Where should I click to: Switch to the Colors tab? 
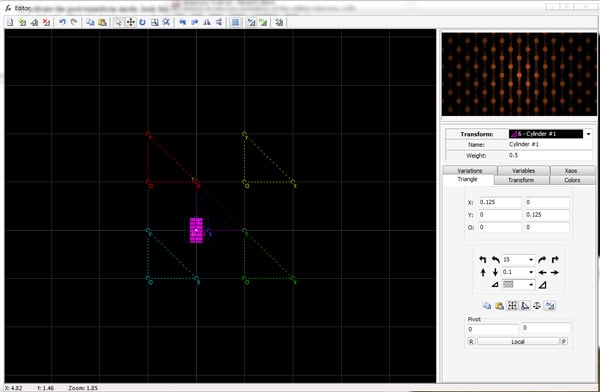pyautogui.click(x=572, y=180)
